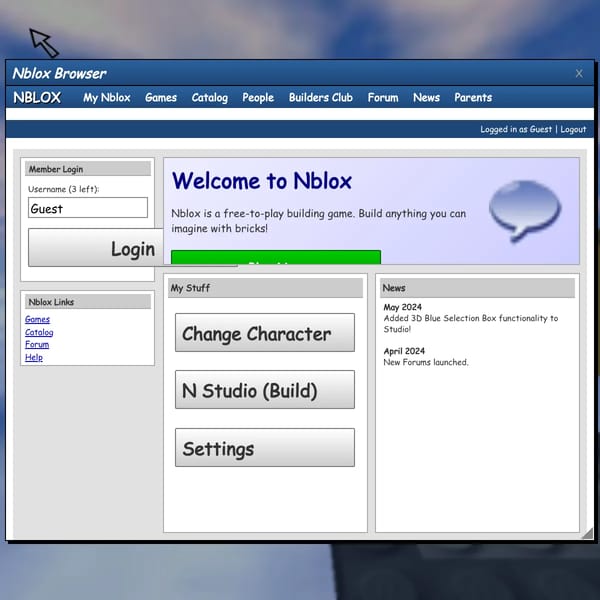Click the 'My Stuff' panel header

point(265,288)
